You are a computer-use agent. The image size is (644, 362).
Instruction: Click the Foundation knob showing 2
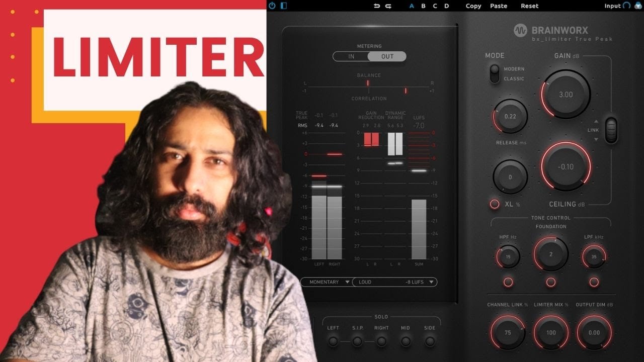(551, 254)
